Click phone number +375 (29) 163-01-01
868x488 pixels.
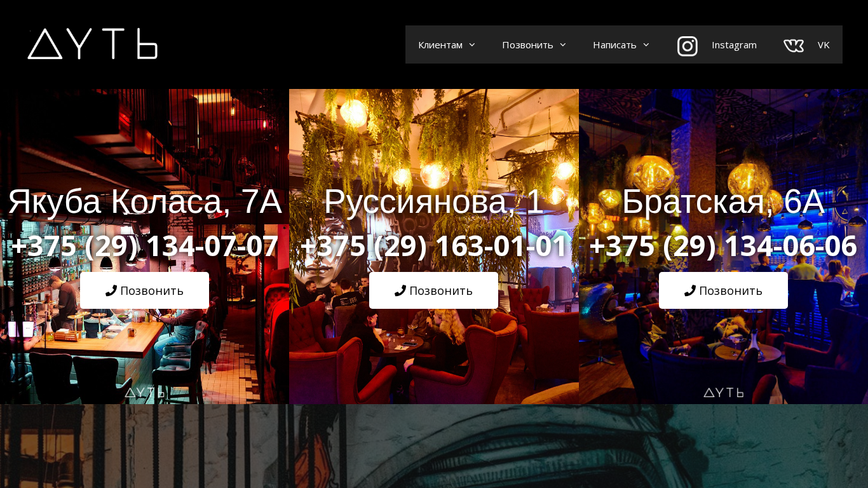click(434, 246)
